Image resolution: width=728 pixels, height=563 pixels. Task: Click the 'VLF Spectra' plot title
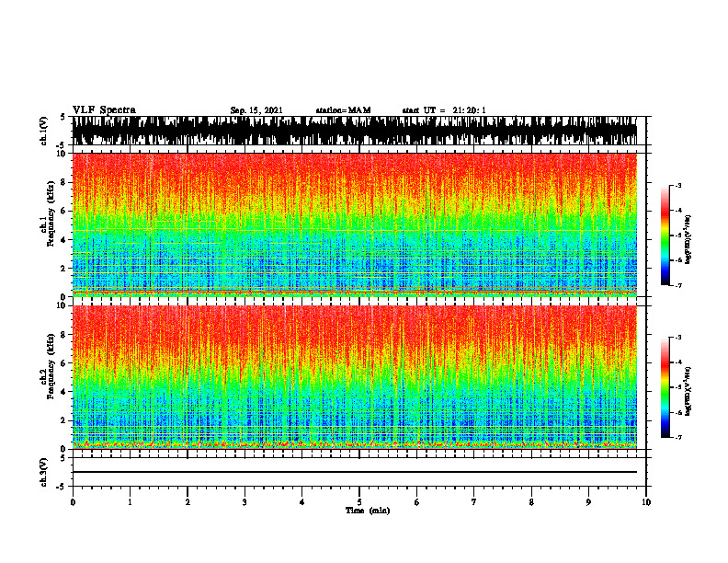click(104, 109)
